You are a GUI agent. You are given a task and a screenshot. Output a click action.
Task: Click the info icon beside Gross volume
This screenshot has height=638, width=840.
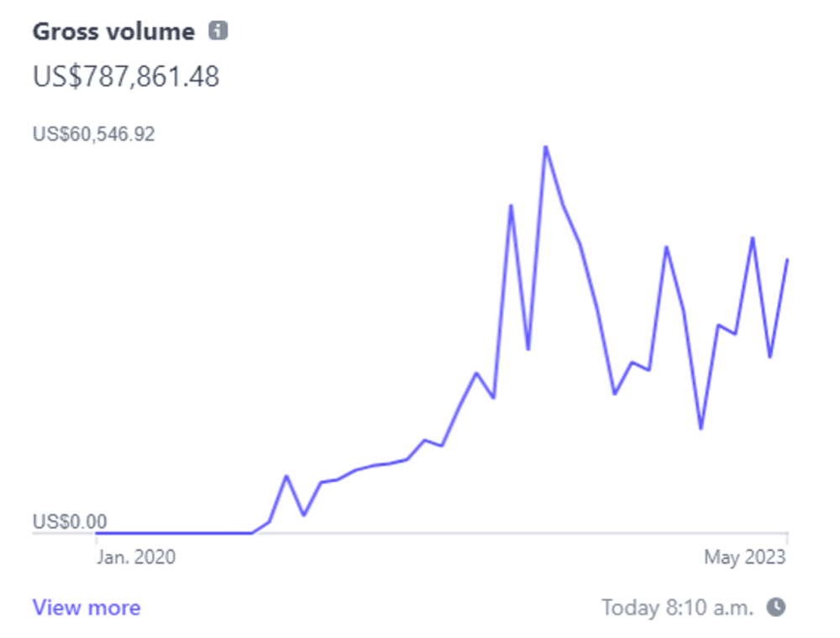point(218,32)
